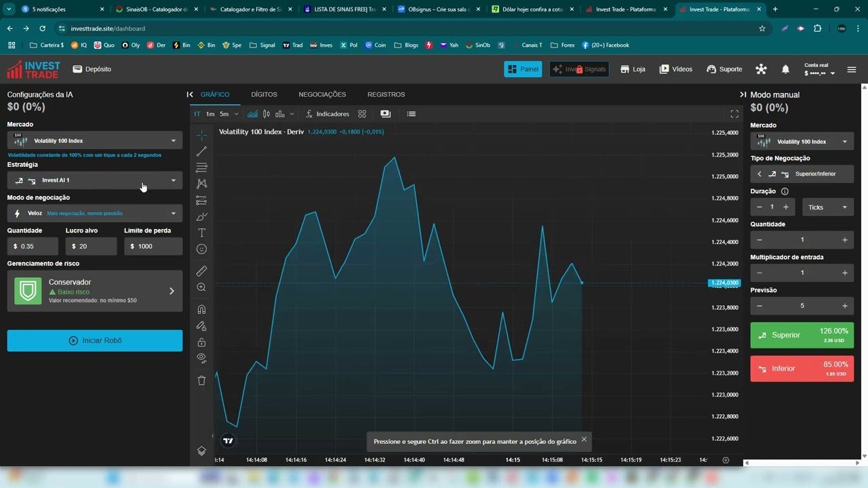This screenshot has height=488, width=868.
Task: Click the Lucro alvo 20 input field
Action: click(x=91, y=246)
